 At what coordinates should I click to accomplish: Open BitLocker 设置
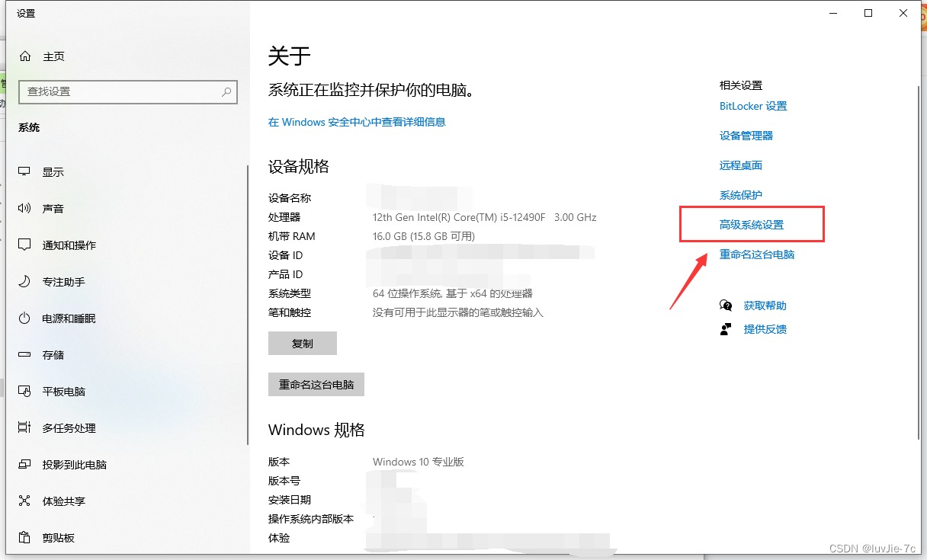coord(753,106)
